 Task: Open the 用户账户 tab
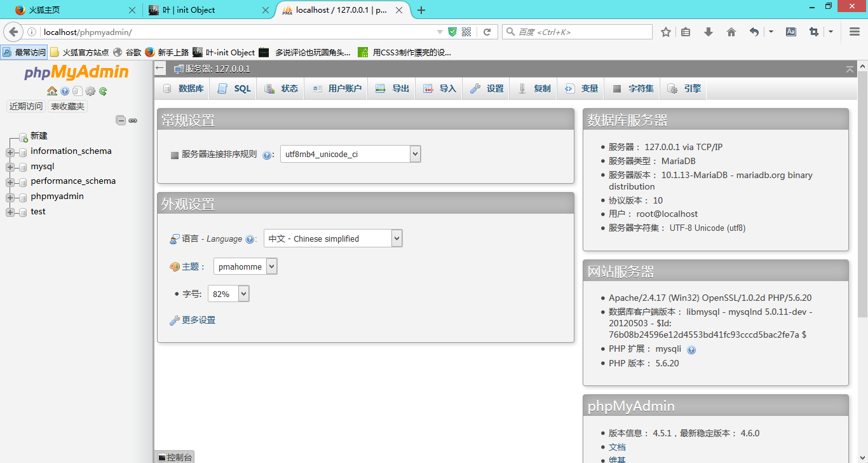coord(336,89)
